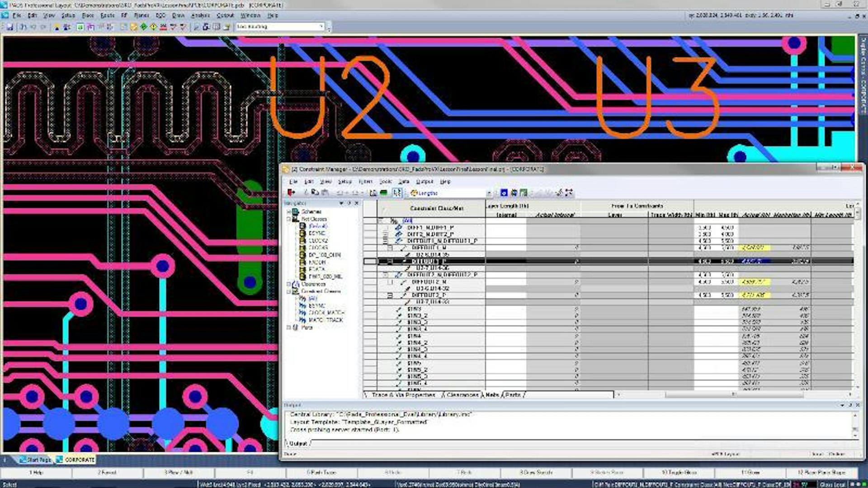Image resolution: width=868 pixels, height=488 pixels.
Task: Switch to the Clearances tab
Action: pos(462,395)
